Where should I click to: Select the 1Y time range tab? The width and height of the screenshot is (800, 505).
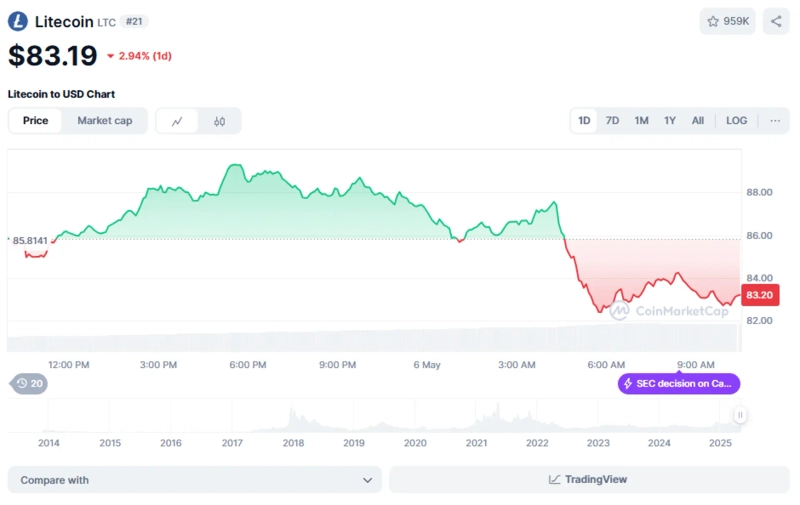point(670,121)
